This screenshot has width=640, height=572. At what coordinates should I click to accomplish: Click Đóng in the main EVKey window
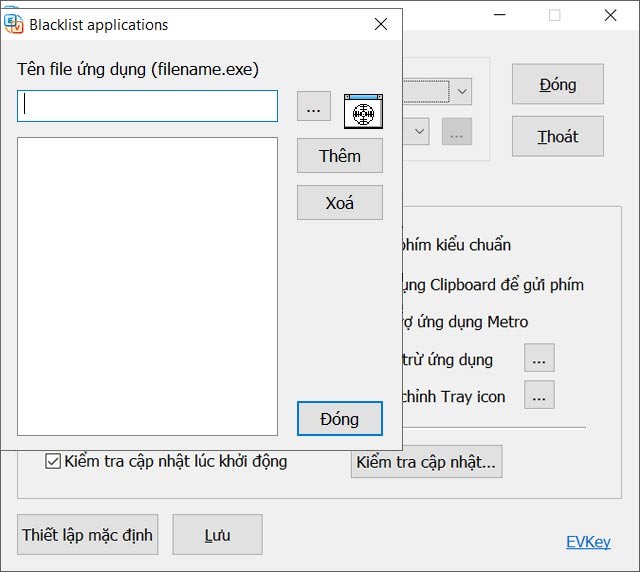(x=558, y=84)
